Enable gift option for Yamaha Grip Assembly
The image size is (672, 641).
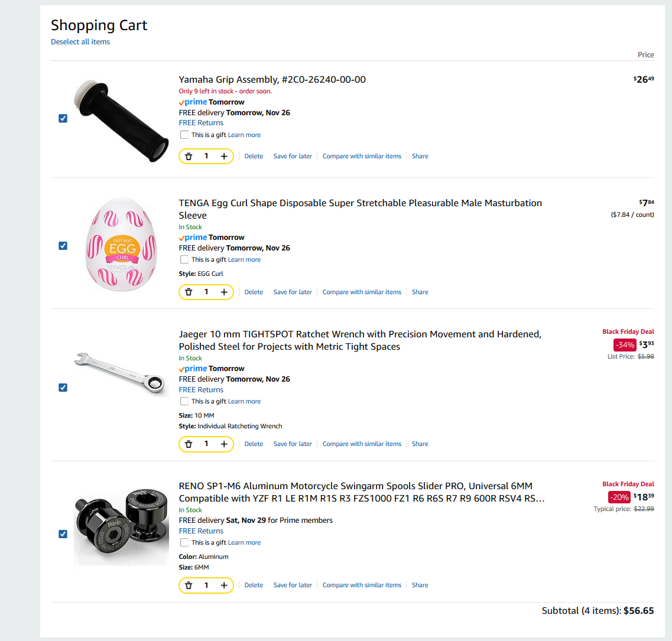tap(184, 135)
